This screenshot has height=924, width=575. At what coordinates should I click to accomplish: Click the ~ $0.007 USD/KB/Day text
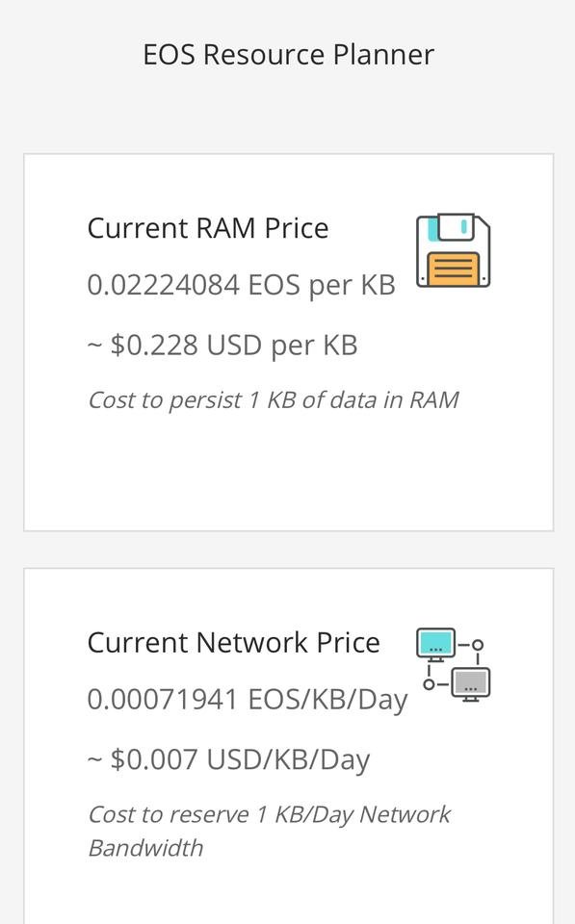228,759
